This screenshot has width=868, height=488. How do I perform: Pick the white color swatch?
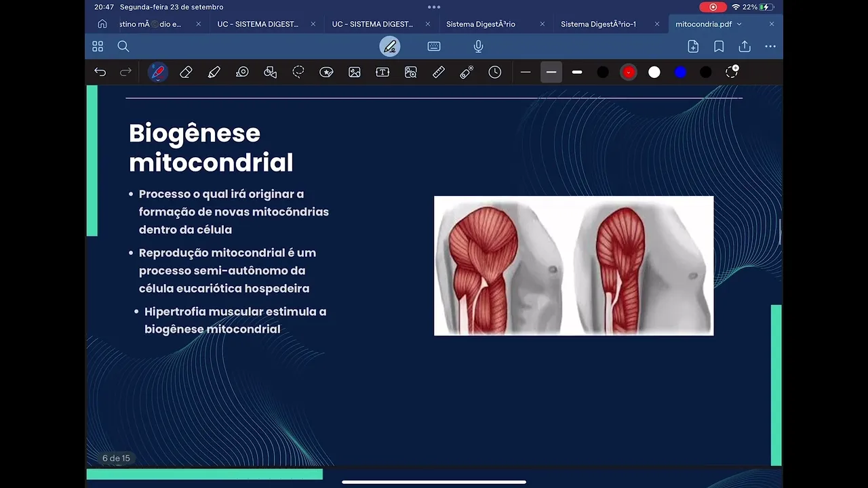tap(654, 72)
